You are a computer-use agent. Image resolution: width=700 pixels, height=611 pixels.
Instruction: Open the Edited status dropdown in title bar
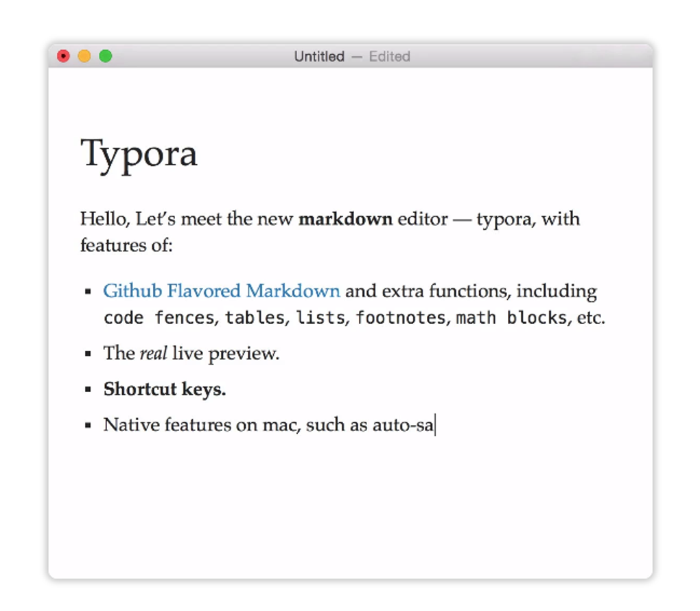click(389, 56)
